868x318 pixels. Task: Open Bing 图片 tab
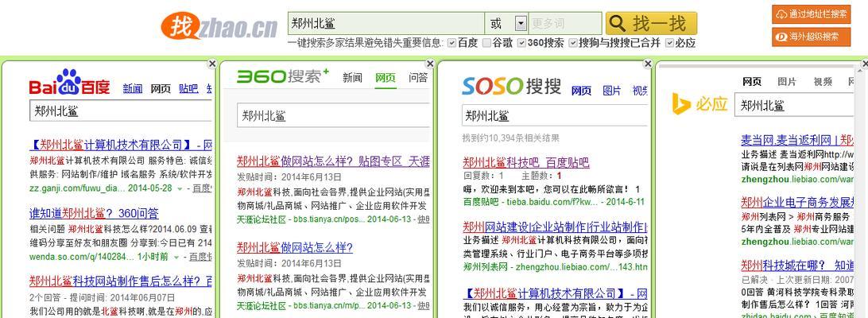point(787,81)
